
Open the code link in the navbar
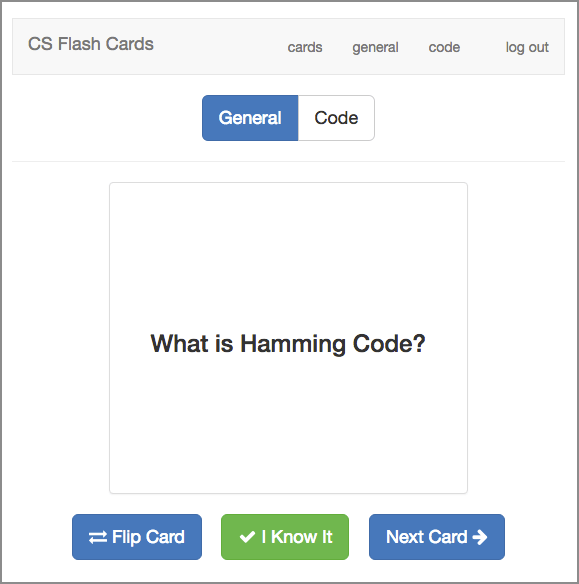444,47
